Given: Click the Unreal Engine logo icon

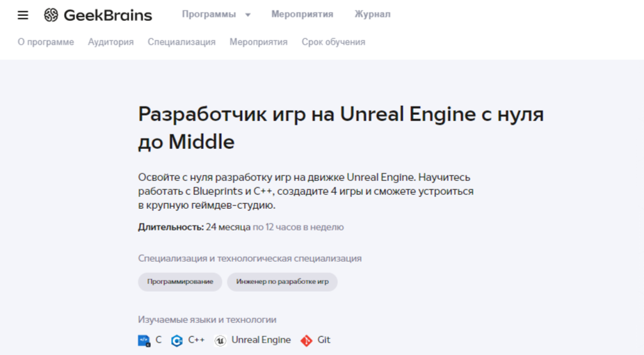Looking at the screenshot, I should pos(220,340).
